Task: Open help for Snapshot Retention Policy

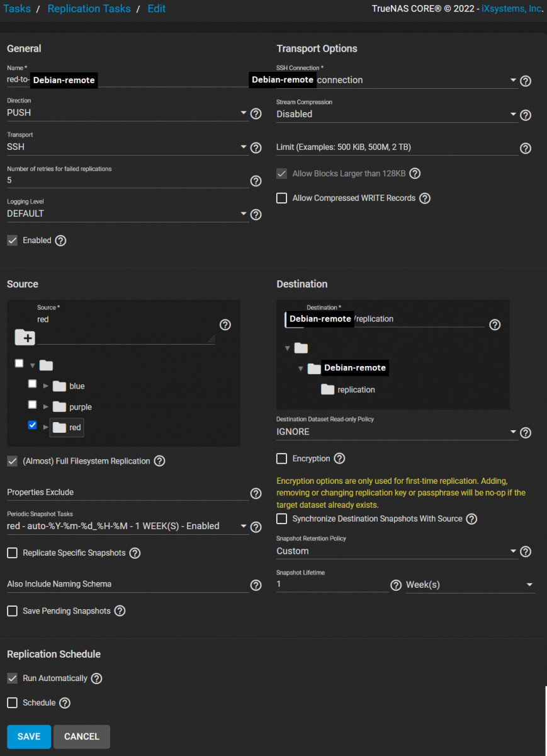Action: tap(526, 552)
